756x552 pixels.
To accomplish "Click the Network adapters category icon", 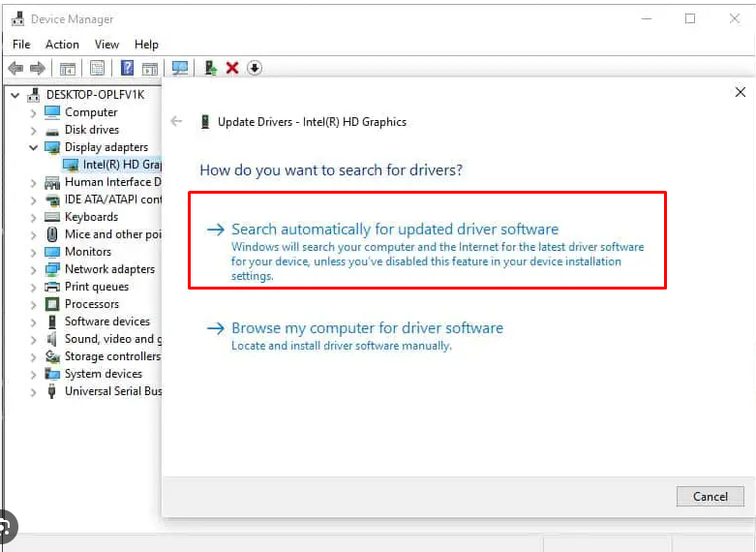I will point(52,269).
